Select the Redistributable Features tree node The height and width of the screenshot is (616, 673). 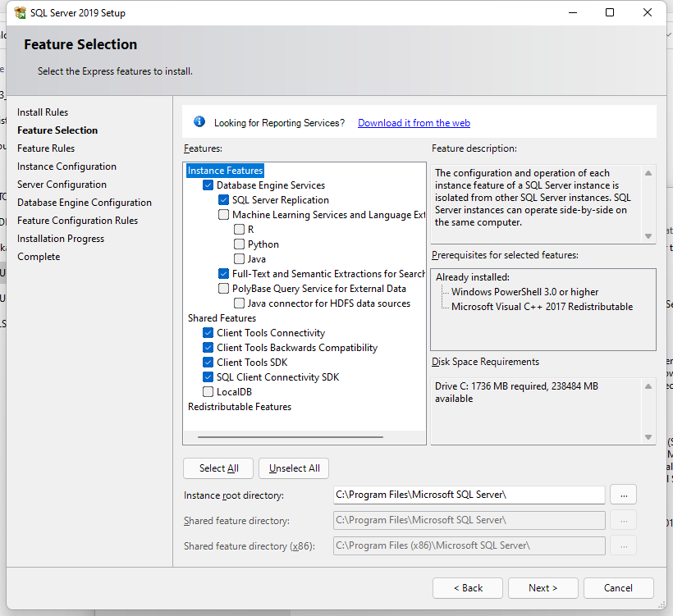click(240, 407)
